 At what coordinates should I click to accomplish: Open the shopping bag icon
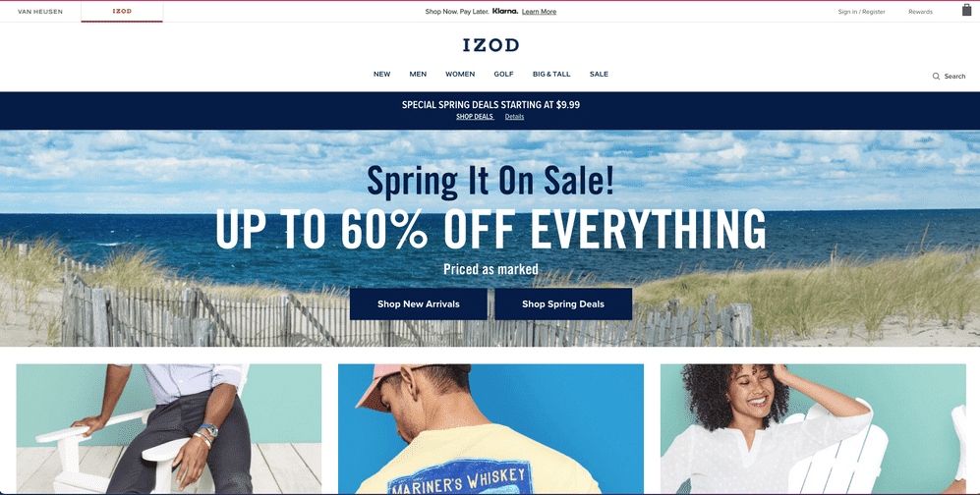(966, 10)
